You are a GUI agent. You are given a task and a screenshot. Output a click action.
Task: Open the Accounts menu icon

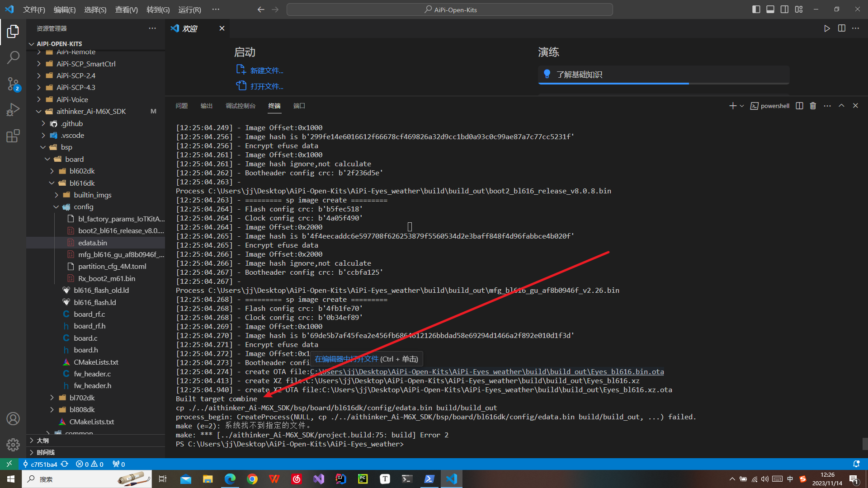13,419
